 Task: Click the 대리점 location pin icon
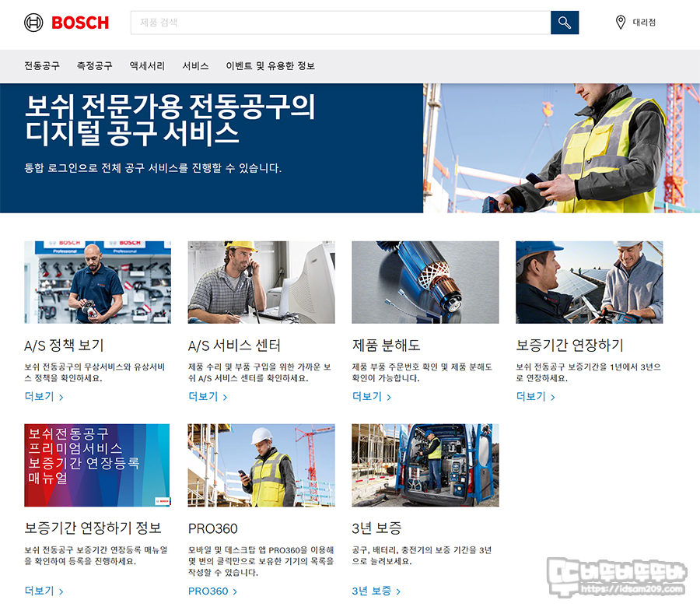coord(620,23)
